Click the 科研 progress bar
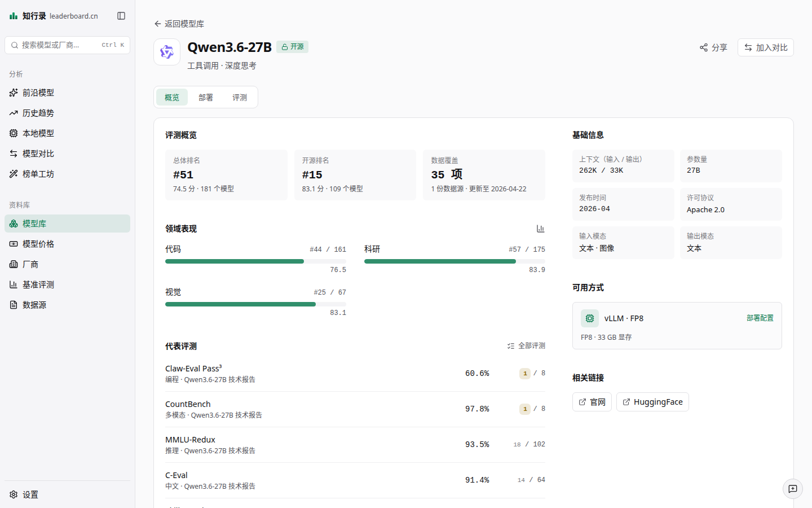 (x=454, y=261)
